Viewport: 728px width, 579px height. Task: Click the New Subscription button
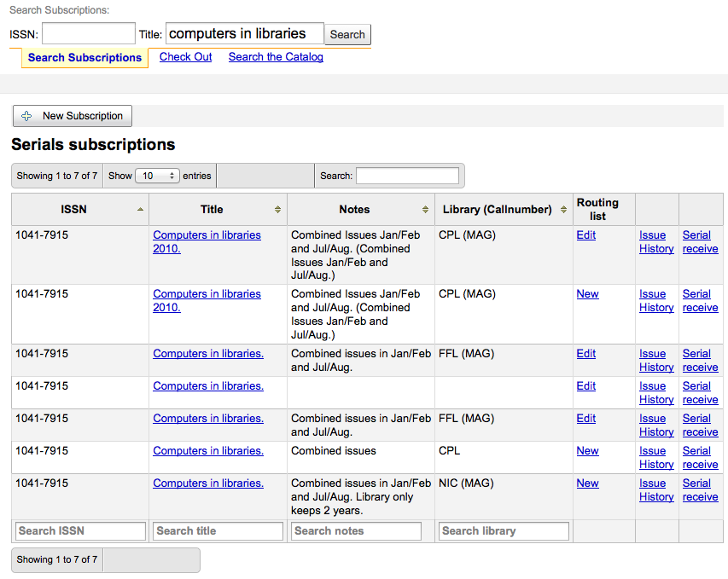pyautogui.click(x=73, y=116)
